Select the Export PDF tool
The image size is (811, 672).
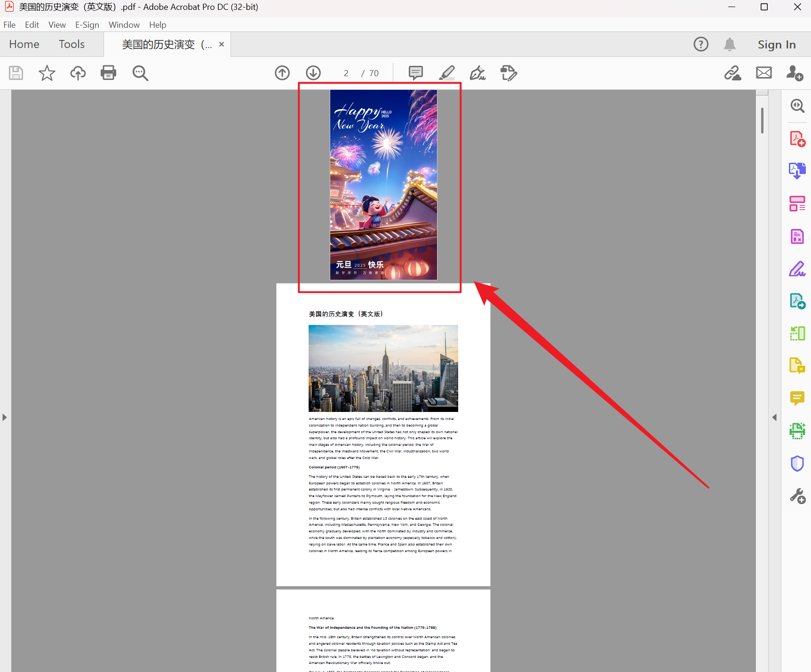point(797,171)
